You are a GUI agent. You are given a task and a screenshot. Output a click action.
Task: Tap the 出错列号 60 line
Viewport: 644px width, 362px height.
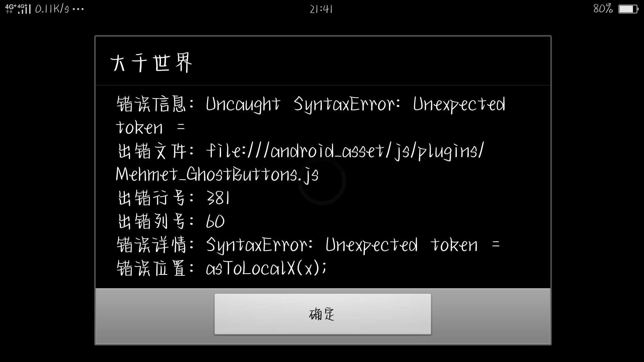point(171,221)
